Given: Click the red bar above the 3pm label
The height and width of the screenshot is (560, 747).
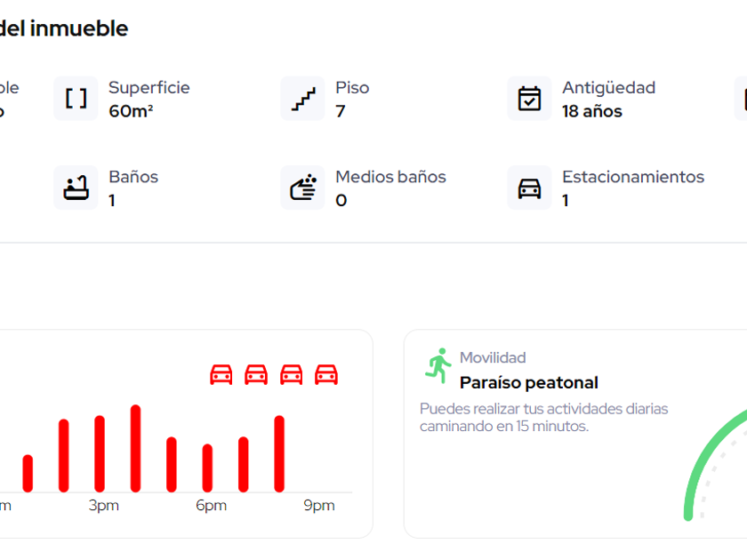Looking at the screenshot, I should [x=100, y=453].
